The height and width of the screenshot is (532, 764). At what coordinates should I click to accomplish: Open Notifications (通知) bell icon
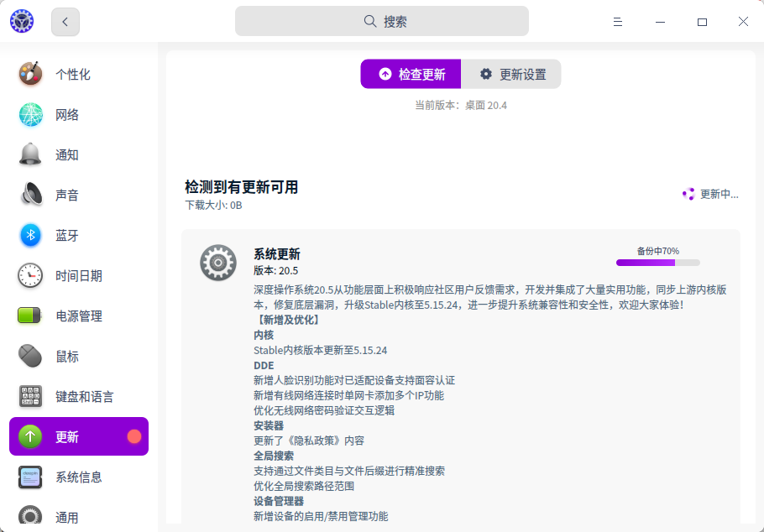[x=31, y=155]
